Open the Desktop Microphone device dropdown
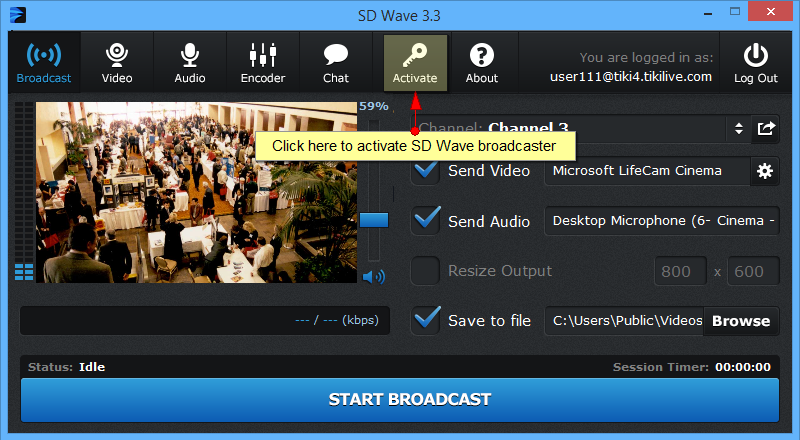Viewport: 800px width, 440px height. (x=662, y=221)
